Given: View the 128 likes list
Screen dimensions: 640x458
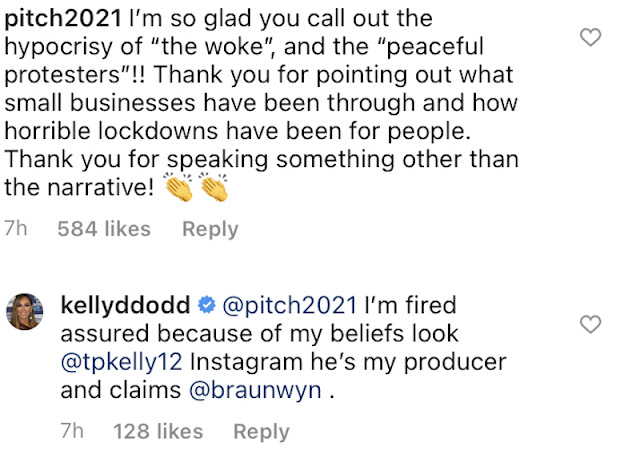Looking at the screenshot, I should tap(158, 431).
